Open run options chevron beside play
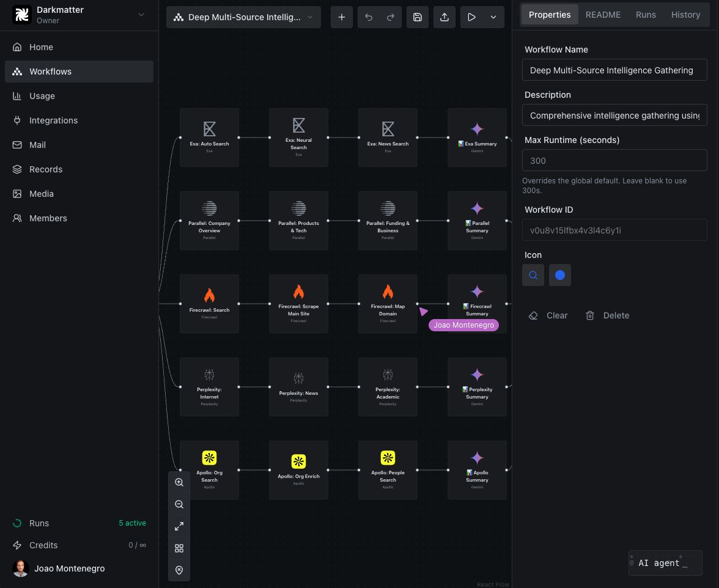The image size is (719, 588). [x=493, y=17]
